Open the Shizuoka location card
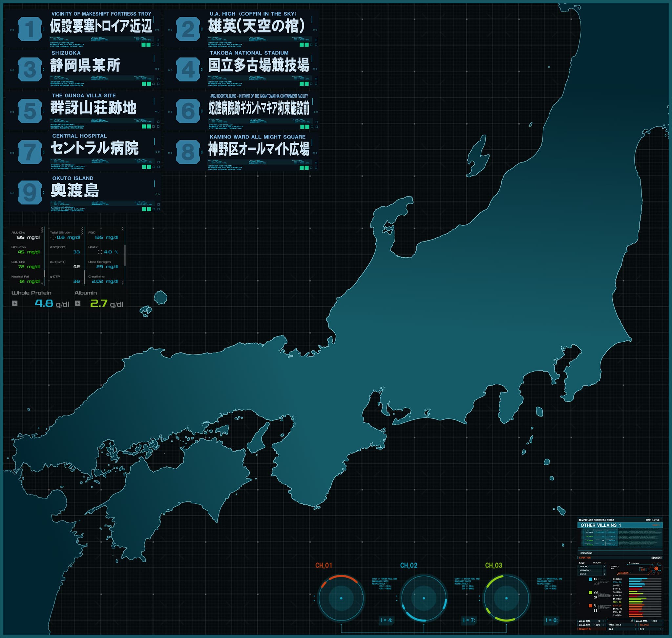 (x=83, y=69)
